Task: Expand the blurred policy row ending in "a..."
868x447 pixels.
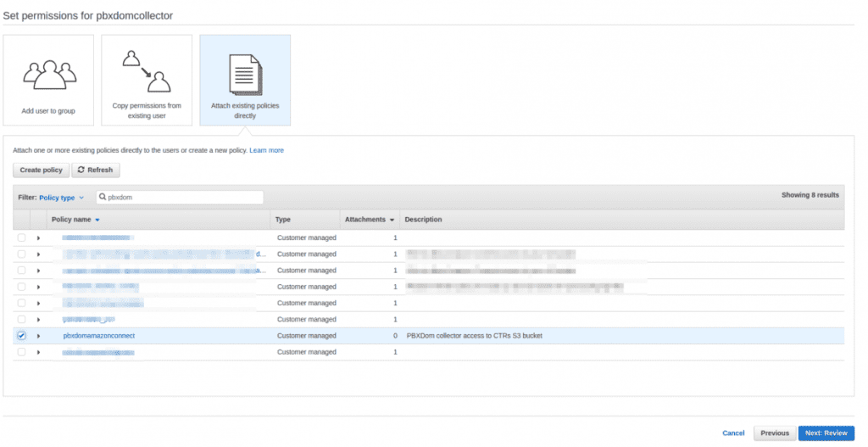Action: [38, 271]
